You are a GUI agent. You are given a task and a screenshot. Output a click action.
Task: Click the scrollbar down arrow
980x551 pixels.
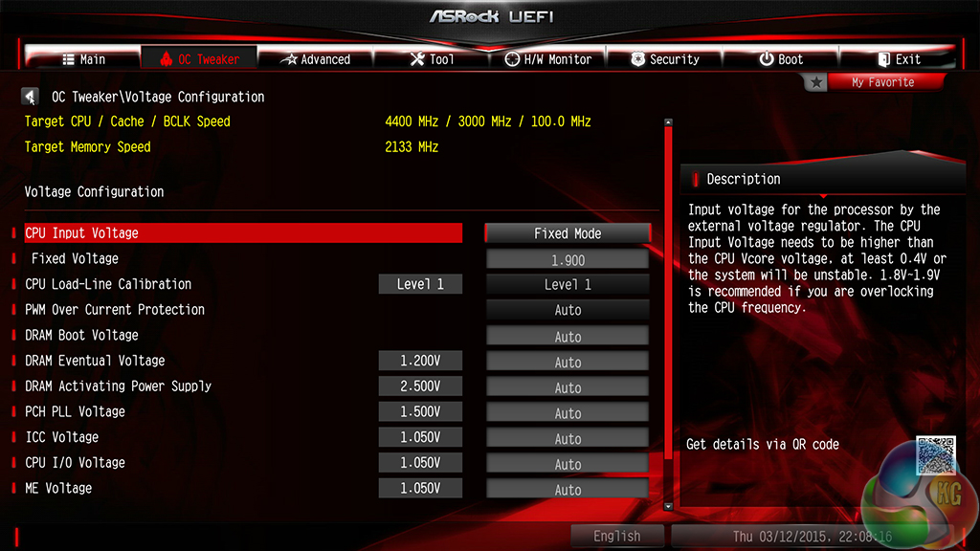pos(668,506)
